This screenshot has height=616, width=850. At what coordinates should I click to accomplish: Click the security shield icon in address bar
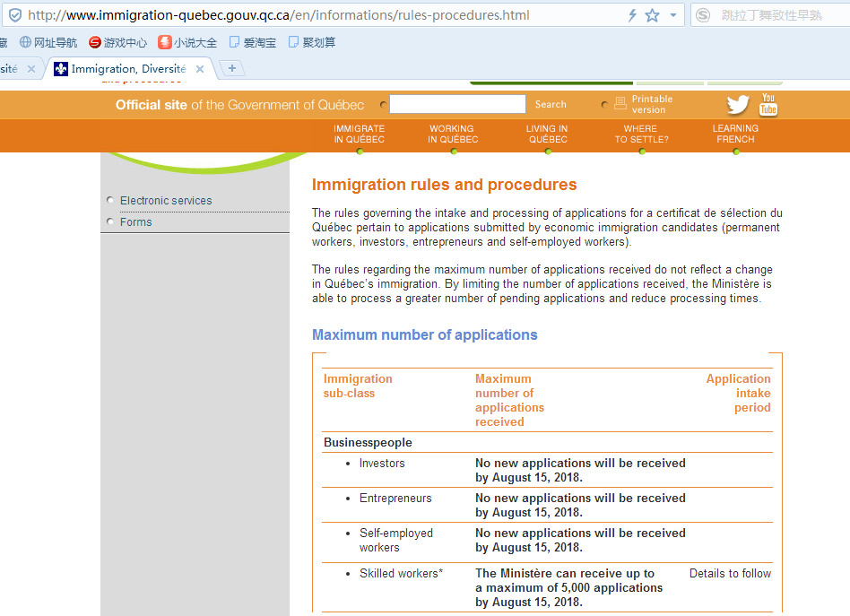[x=15, y=15]
